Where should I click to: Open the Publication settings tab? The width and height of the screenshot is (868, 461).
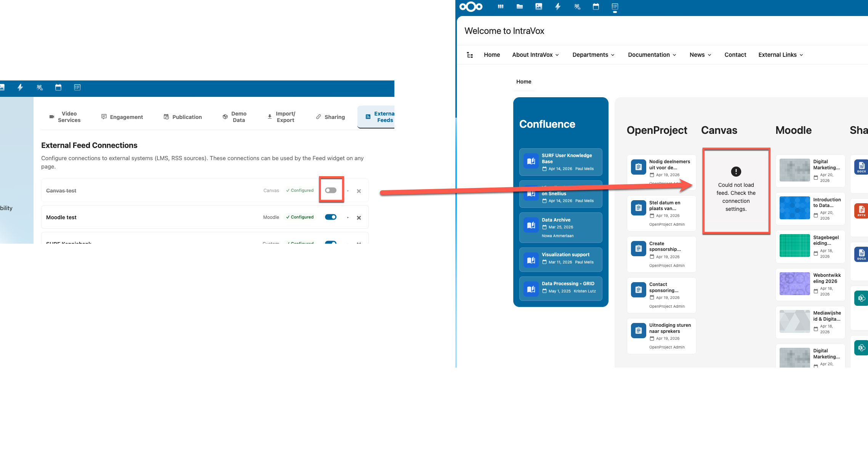click(x=183, y=117)
